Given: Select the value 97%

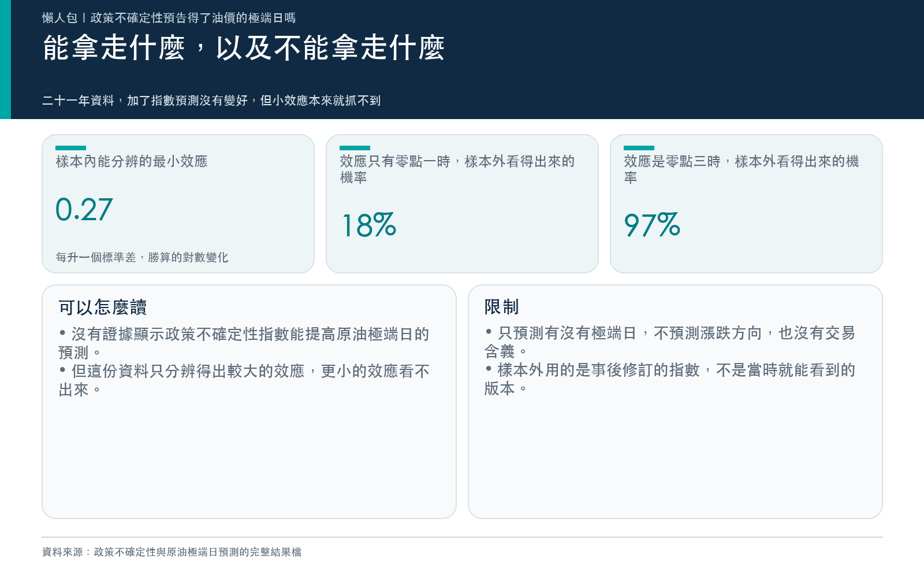Looking at the screenshot, I should pos(652,225).
